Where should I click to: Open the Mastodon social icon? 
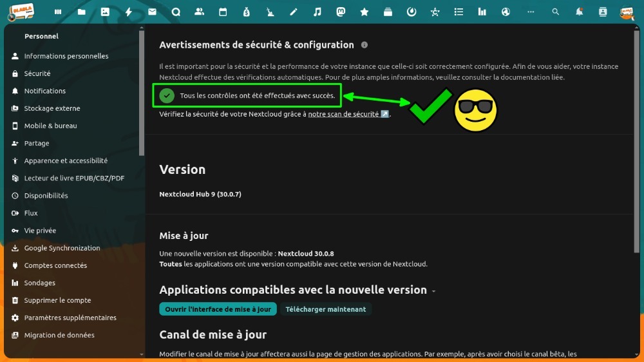click(x=341, y=12)
